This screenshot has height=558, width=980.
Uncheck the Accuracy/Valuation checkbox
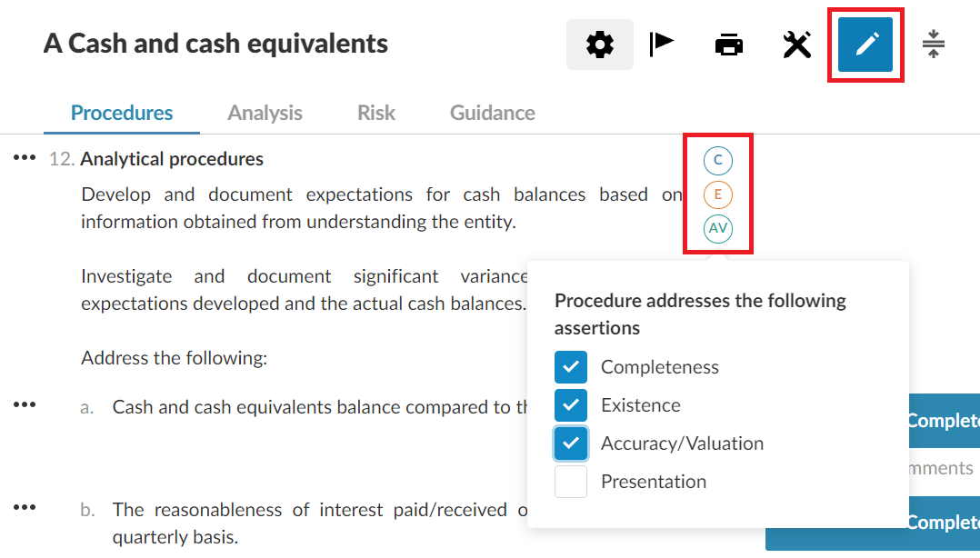click(x=571, y=443)
